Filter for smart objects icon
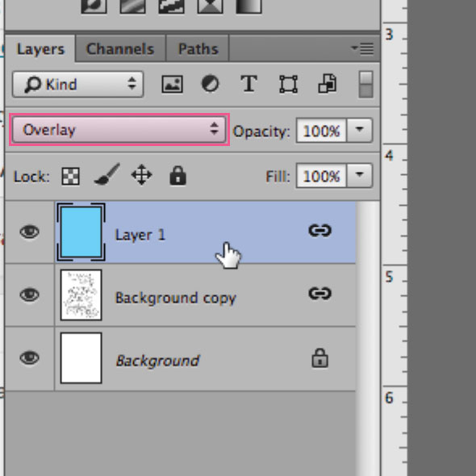Image resolution: width=476 pixels, height=476 pixels. pos(328,83)
